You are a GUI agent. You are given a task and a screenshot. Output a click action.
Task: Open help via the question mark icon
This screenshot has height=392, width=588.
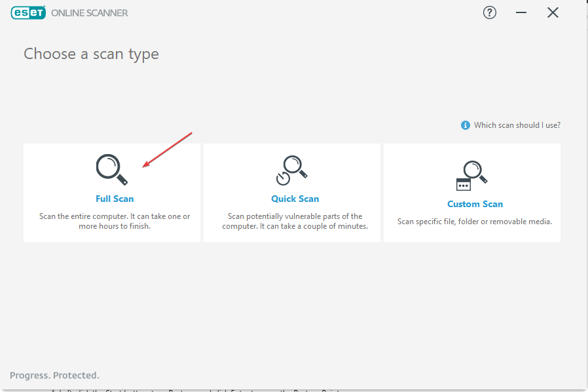click(x=489, y=12)
